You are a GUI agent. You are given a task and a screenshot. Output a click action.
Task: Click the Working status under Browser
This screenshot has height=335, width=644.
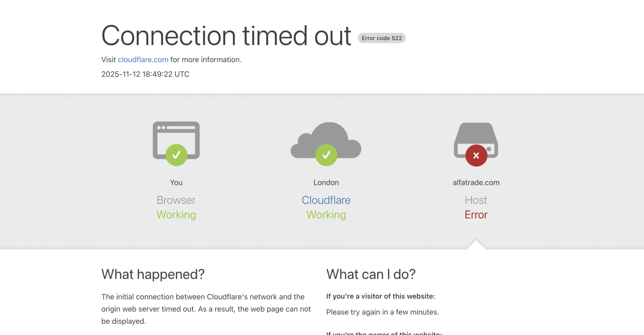176,215
